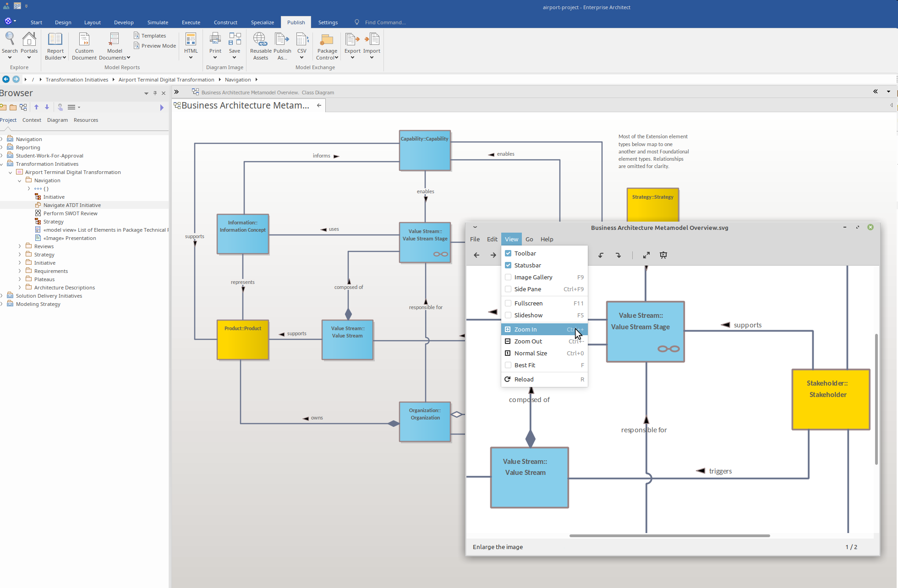Viewport: 898px width, 588px height.
Task: Enable the Image Gallery checkbox
Action: pos(508,277)
